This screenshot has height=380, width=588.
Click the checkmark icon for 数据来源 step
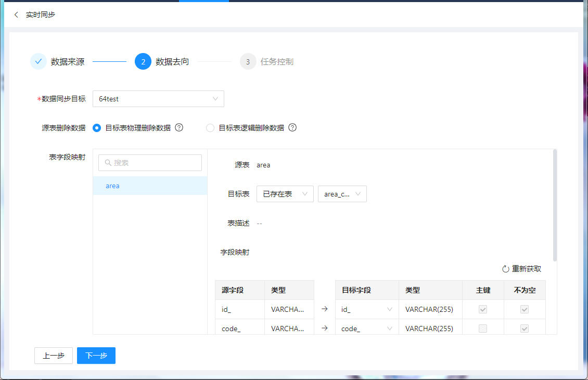pos(39,61)
